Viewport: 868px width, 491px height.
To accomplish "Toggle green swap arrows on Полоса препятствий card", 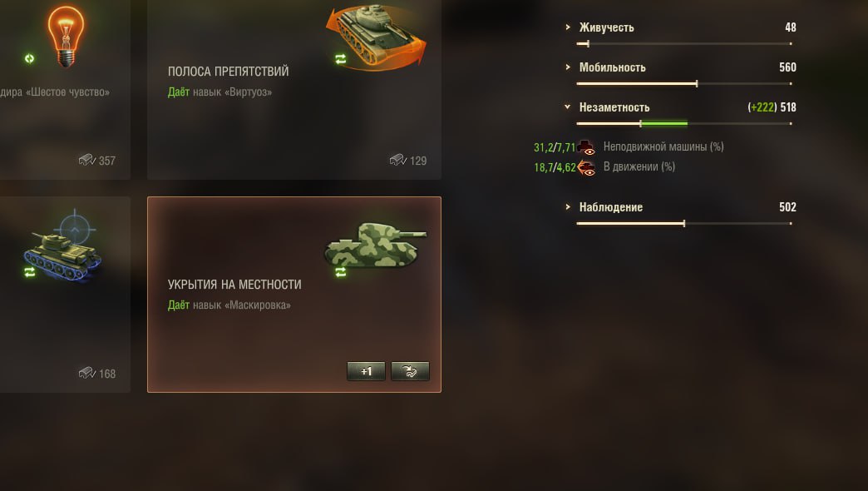I will 340,59.
